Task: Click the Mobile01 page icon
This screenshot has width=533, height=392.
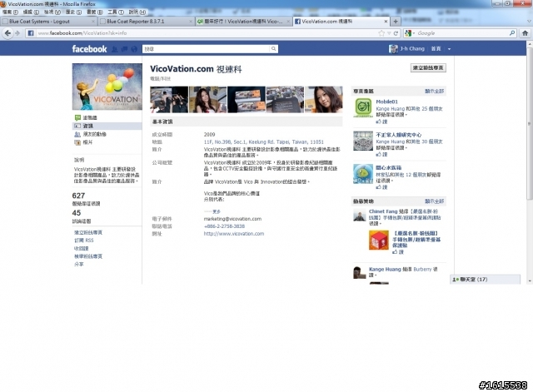Action: pyautogui.click(x=363, y=107)
